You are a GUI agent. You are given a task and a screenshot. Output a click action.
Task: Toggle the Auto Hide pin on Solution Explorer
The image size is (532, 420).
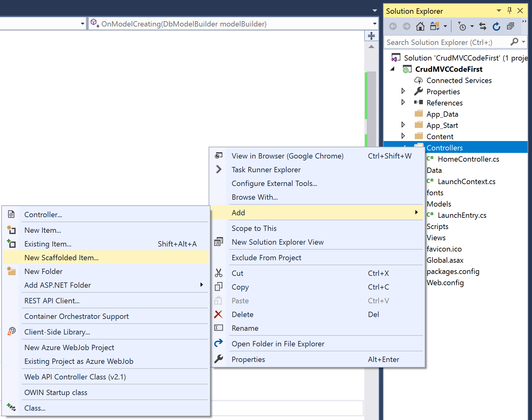click(x=510, y=11)
